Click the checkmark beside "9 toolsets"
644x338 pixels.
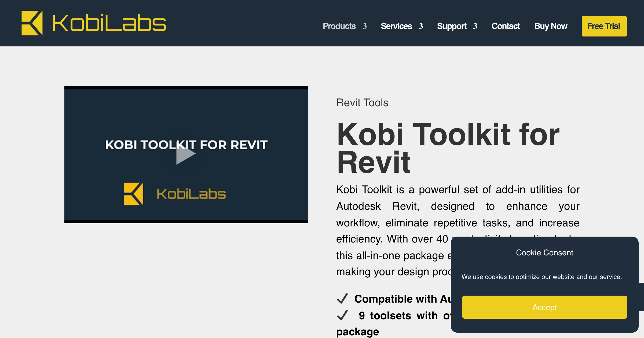[x=342, y=315]
